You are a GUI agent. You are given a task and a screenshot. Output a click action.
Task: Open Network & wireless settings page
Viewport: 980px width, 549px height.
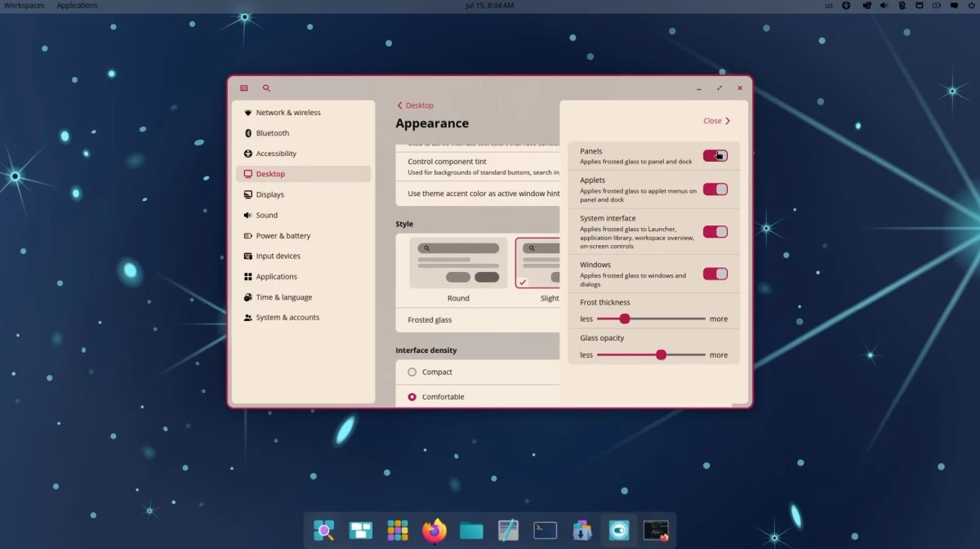(x=303, y=113)
